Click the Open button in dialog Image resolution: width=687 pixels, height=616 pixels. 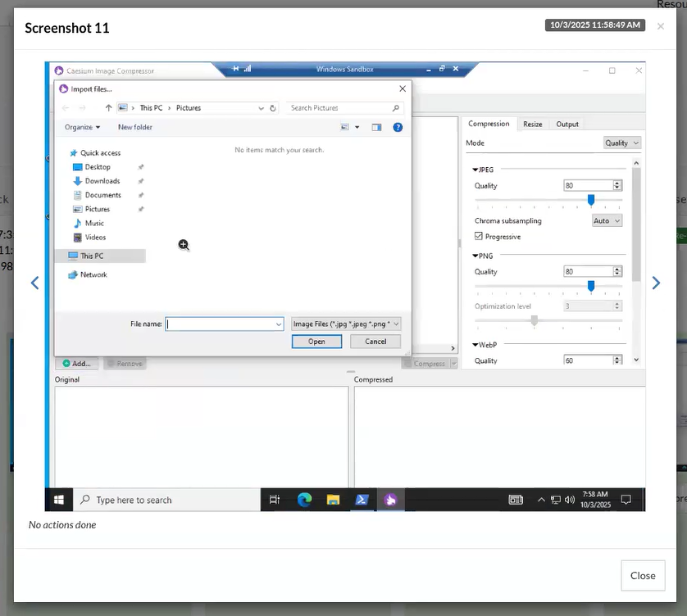[x=316, y=342]
